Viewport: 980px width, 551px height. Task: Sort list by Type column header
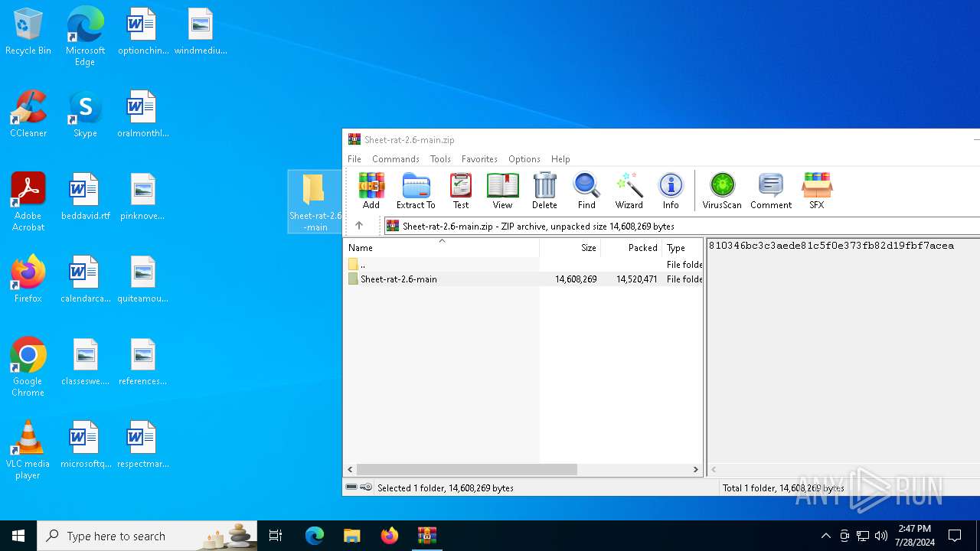(x=683, y=248)
